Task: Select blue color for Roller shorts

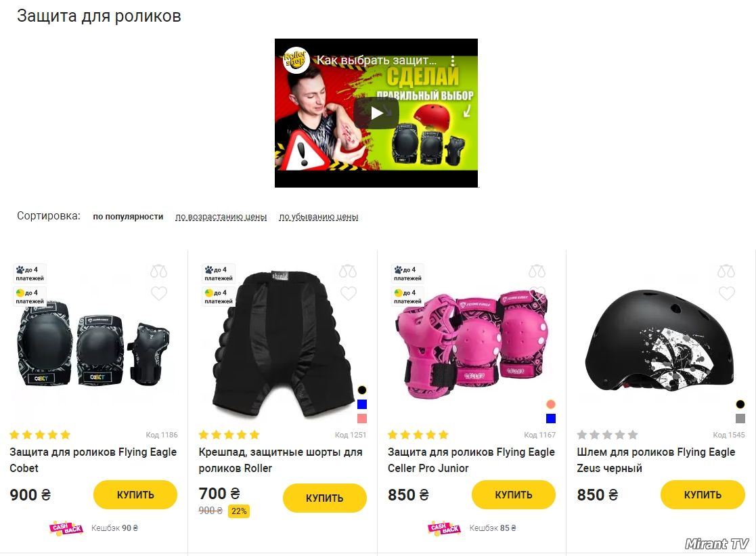Action: click(362, 404)
